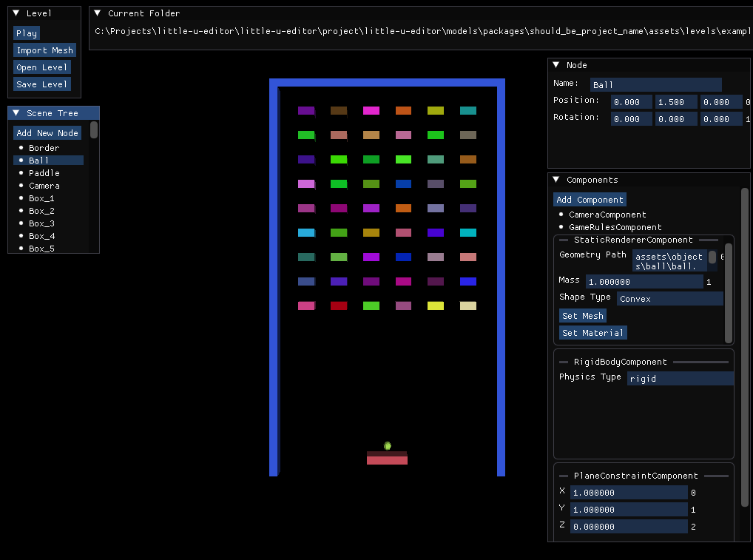Select GameRulesComponent bullet option
Screen dimensions: 753x560
coord(615,227)
